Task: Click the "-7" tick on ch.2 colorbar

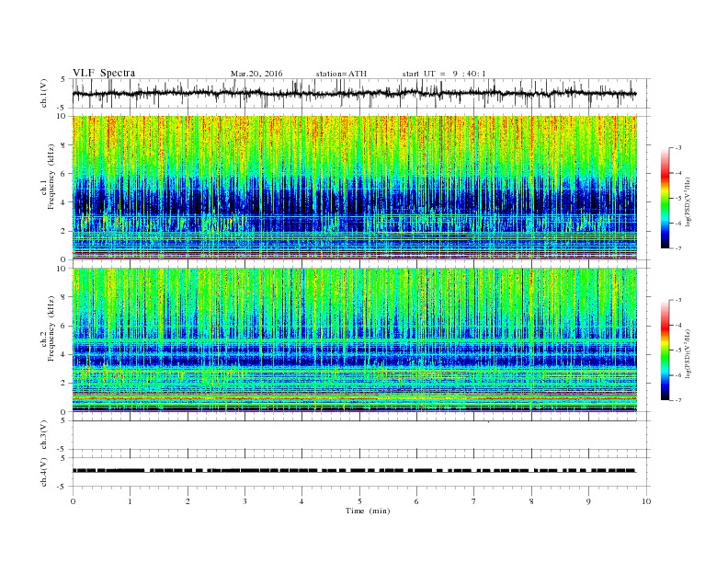Action: (x=678, y=399)
